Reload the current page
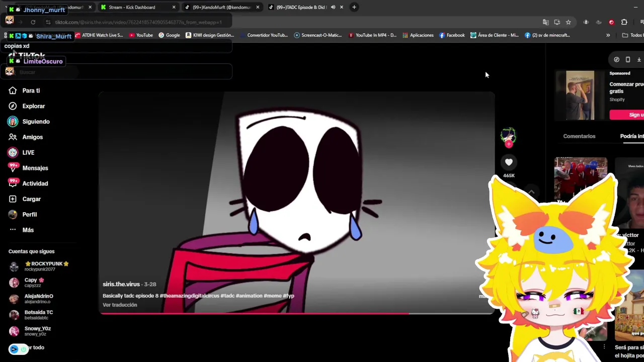 click(33, 22)
